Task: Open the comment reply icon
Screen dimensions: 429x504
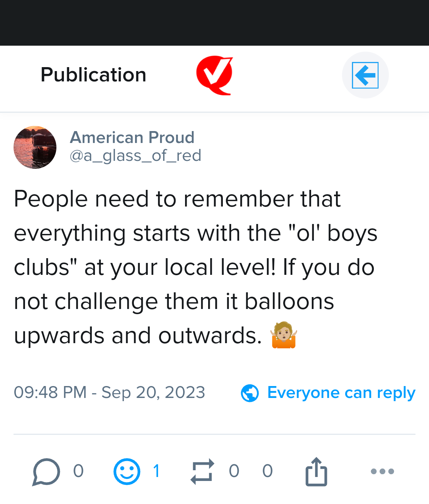Action: pyautogui.click(x=46, y=471)
